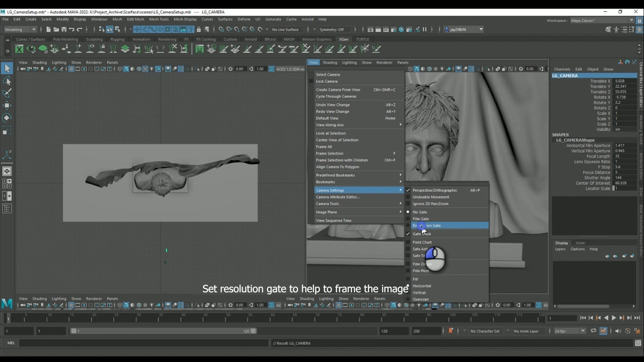This screenshot has height=362, width=644.
Task: Open the 24 fps frame rate dropdown
Action: 569,331
